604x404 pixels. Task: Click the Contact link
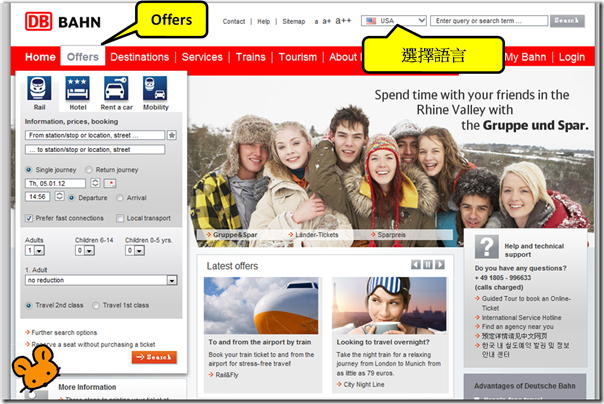[x=234, y=22]
